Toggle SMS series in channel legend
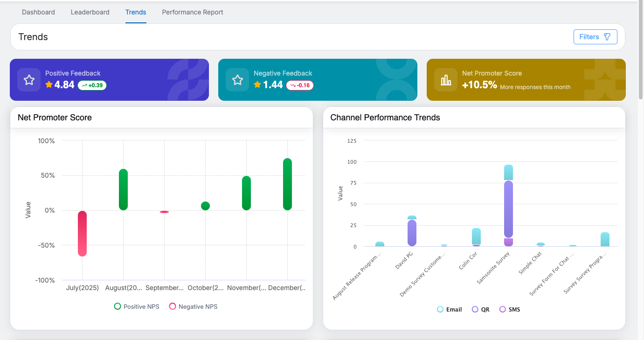The height and width of the screenshot is (340, 644). (510, 309)
